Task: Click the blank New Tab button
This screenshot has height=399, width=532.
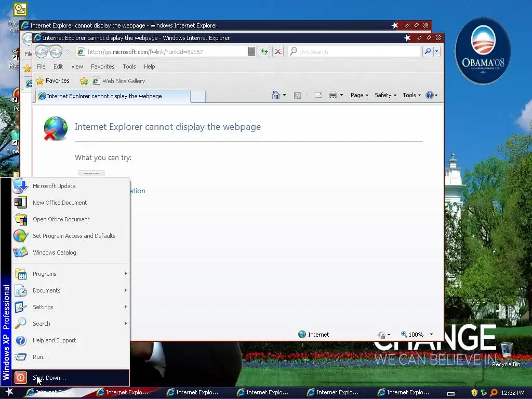Action: pyautogui.click(x=198, y=96)
